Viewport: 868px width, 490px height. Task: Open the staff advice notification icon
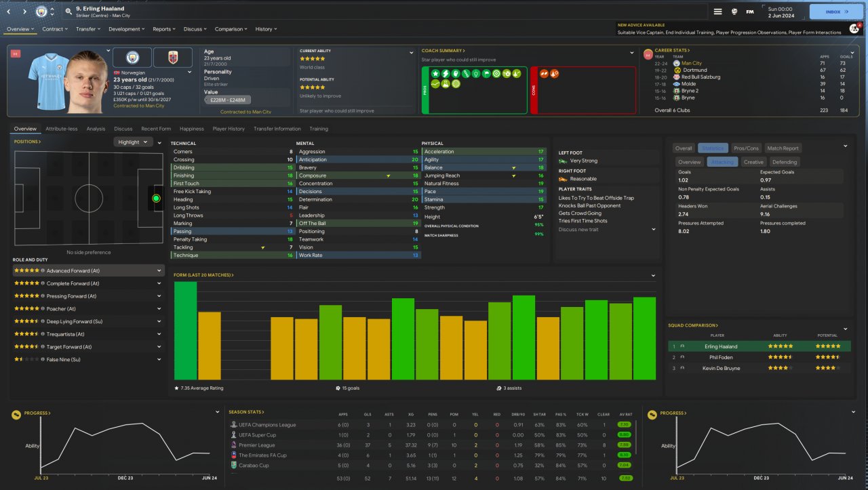coord(854,28)
